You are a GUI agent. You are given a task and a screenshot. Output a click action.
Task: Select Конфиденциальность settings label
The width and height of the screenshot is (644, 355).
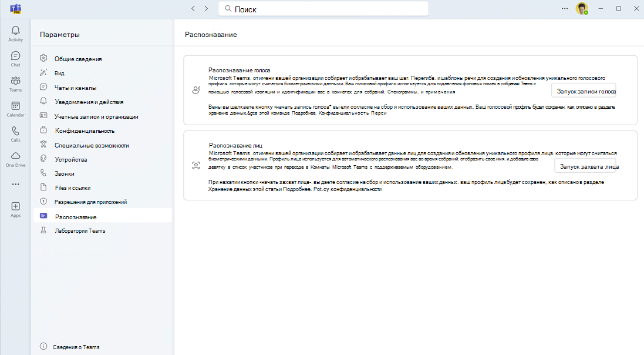(85, 131)
